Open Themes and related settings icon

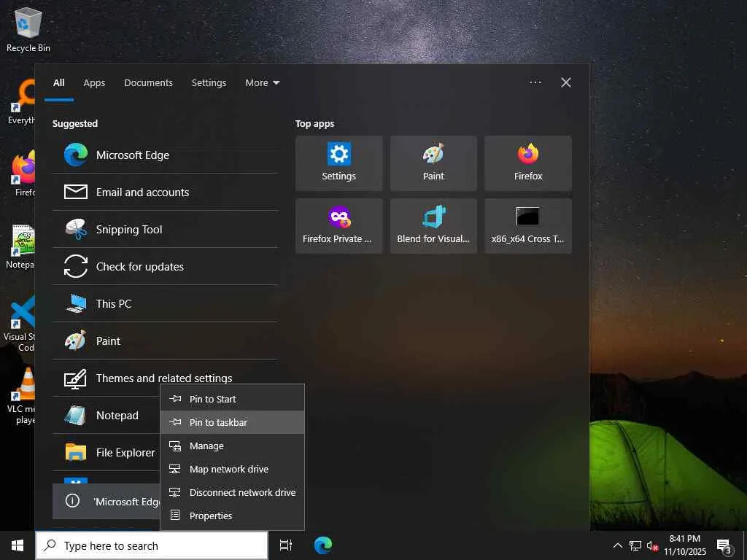click(x=75, y=378)
